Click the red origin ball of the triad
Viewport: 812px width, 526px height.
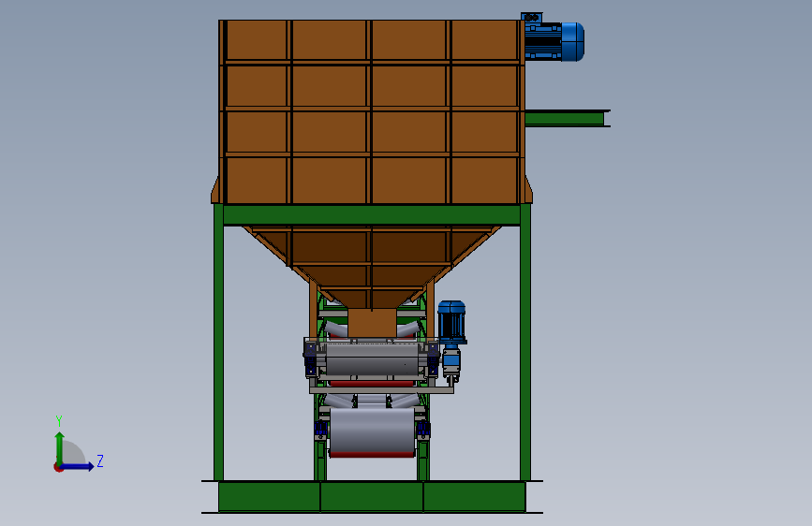coord(58,467)
